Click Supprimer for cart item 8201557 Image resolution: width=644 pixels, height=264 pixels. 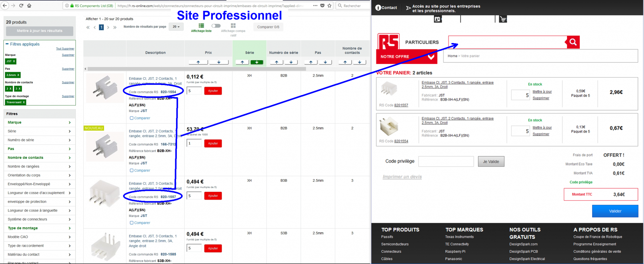click(541, 98)
